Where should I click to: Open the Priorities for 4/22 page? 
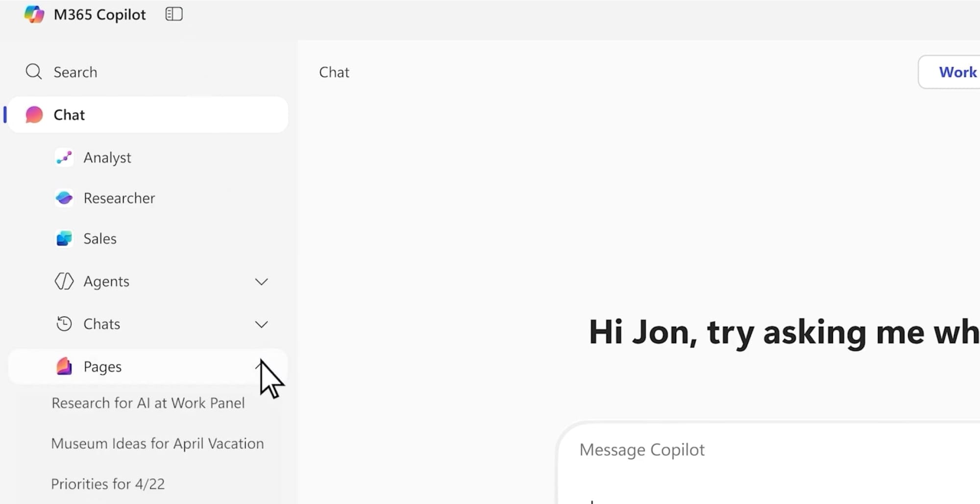108,483
